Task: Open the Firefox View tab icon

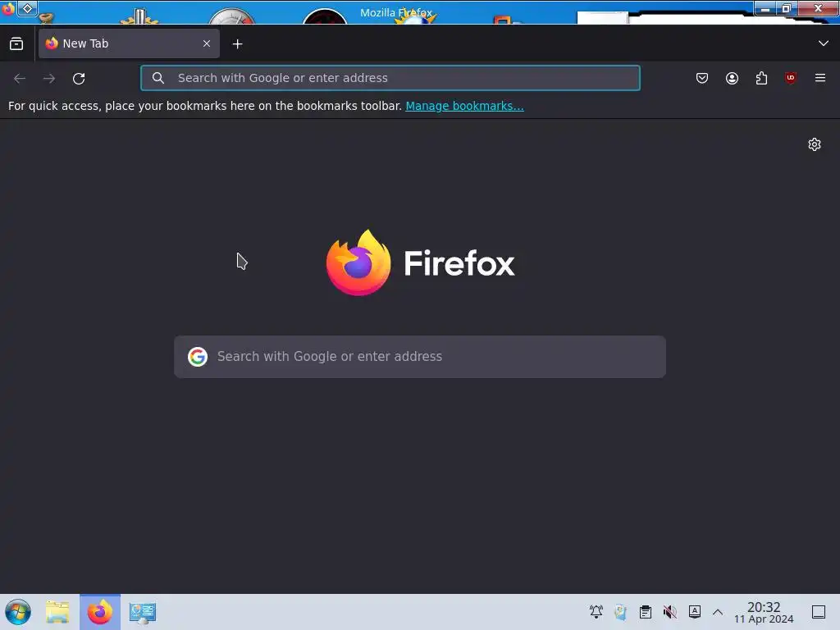Action: click(16, 44)
